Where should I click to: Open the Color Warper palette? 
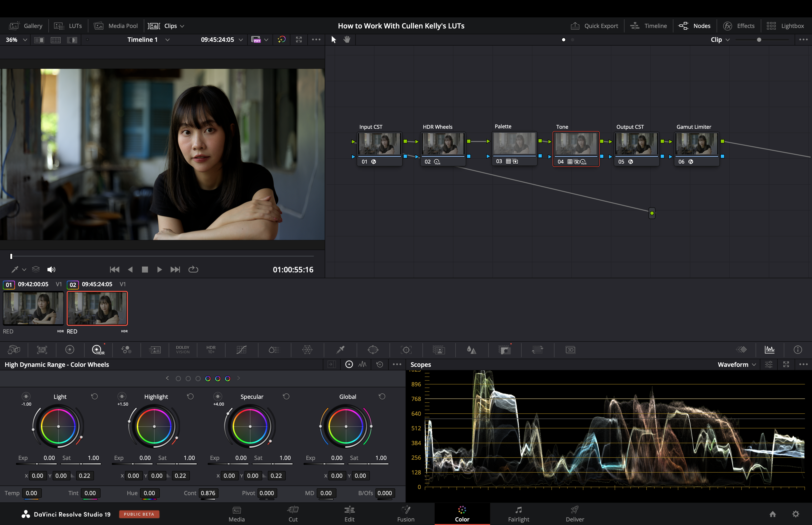307,350
